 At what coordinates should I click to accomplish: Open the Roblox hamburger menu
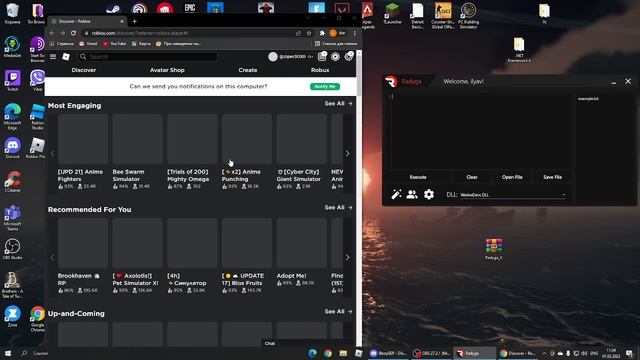tap(53, 57)
